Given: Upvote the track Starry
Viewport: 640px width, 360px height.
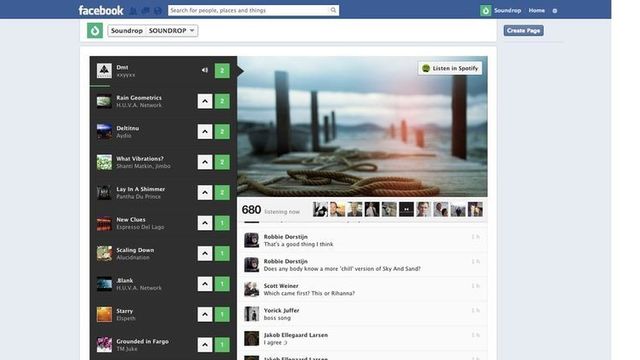Looking at the screenshot, I should [205, 314].
